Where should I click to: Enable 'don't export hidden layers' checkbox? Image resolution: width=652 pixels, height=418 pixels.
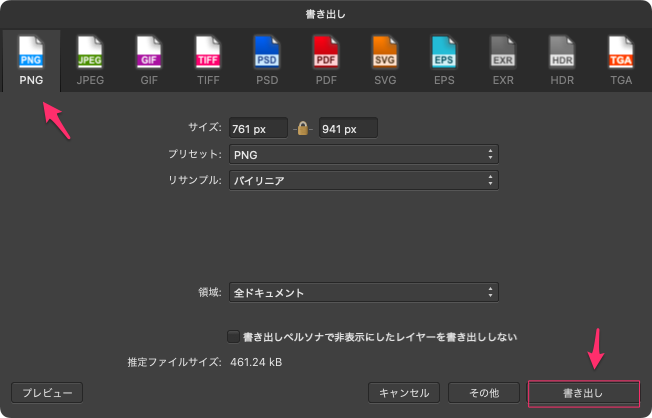tap(234, 336)
